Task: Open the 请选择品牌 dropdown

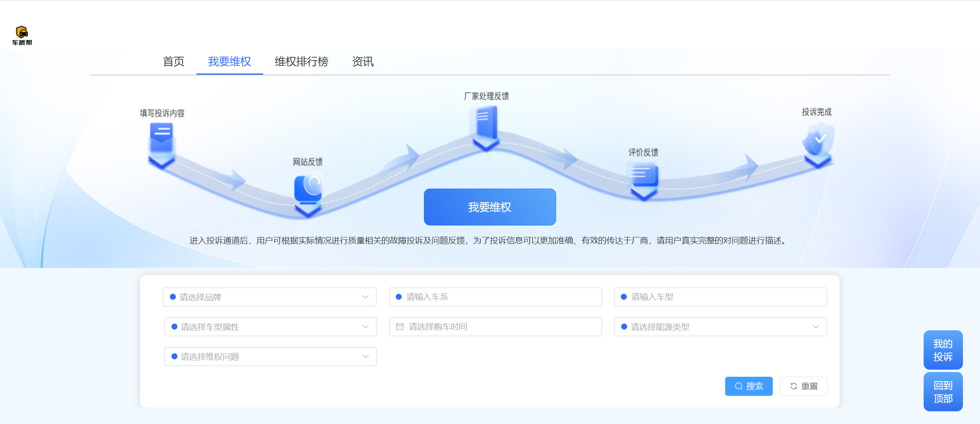Action: [270, 297]
